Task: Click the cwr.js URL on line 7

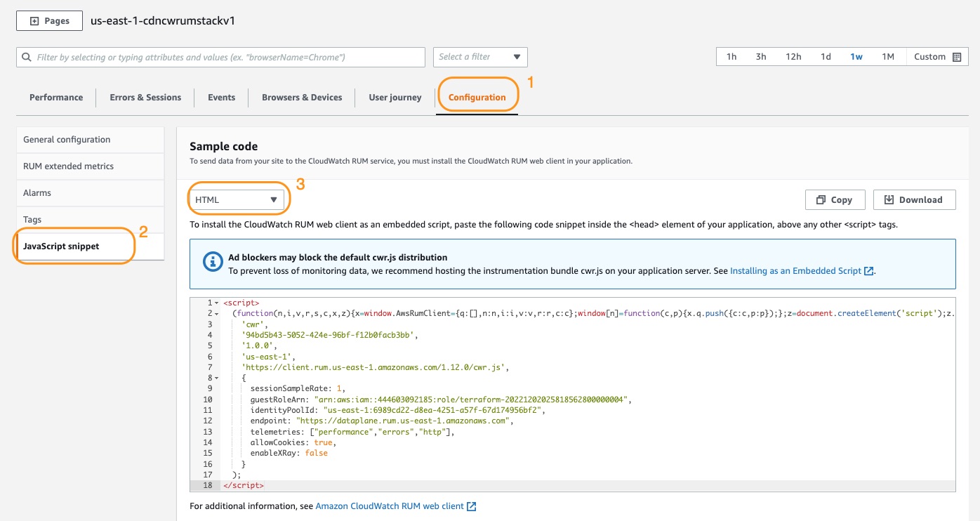Action: (x=373, y=367)
